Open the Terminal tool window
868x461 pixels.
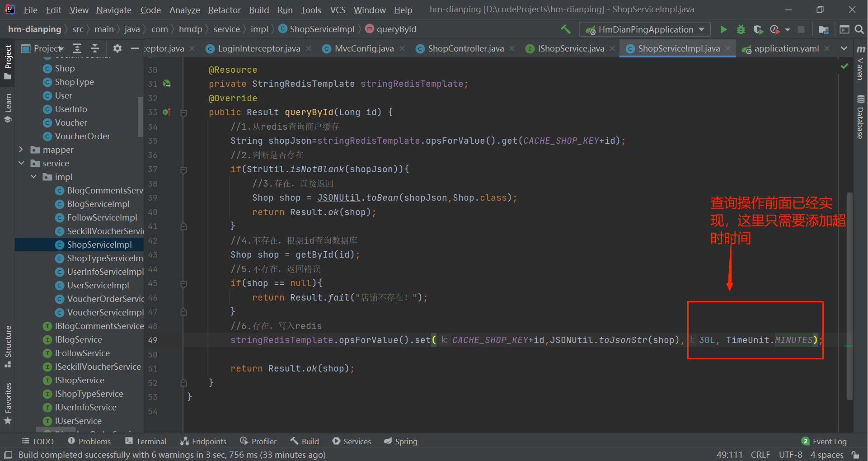(146, 441)
